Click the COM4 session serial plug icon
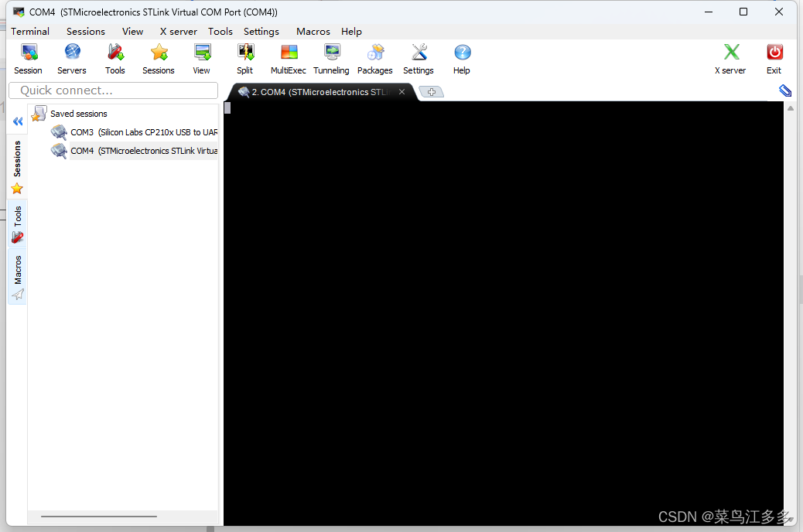The width and height of the screenshot is (803, 532). [59, 151]
